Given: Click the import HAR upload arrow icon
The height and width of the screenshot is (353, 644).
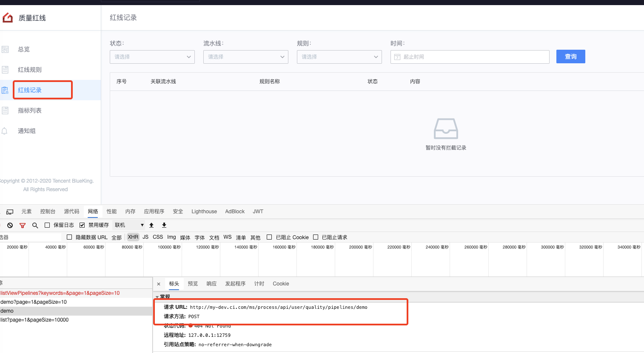Looking at the screenshot, I should click(151, 225).
